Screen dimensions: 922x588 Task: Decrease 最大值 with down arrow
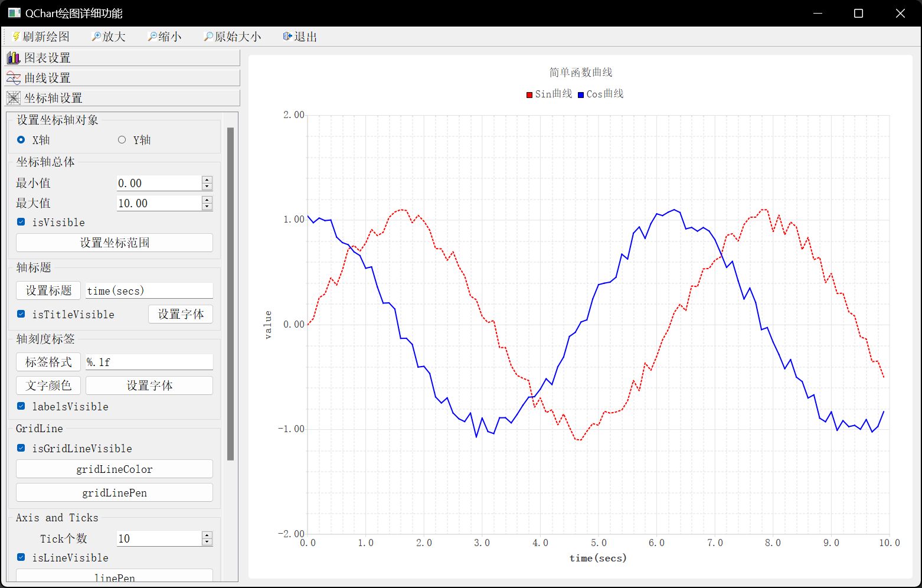[x=207, y=207]
